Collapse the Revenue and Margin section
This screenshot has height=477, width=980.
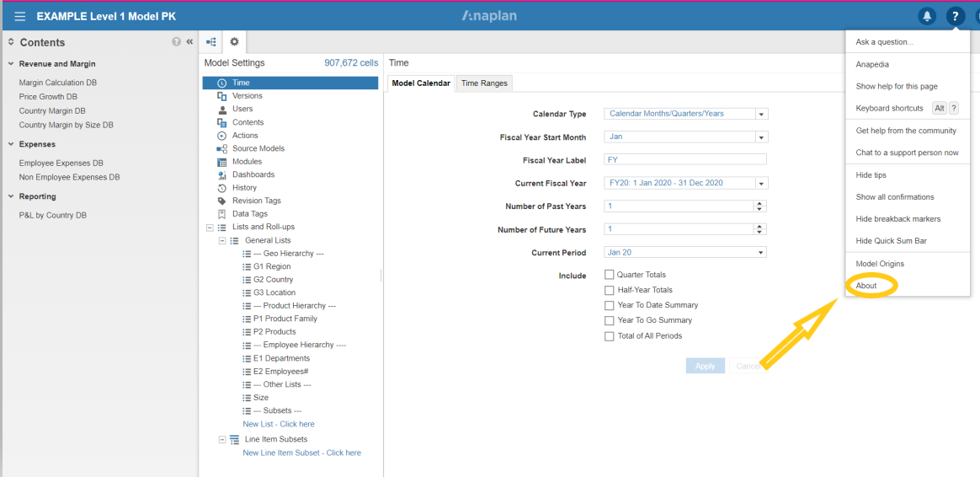[x=11, y=64]
